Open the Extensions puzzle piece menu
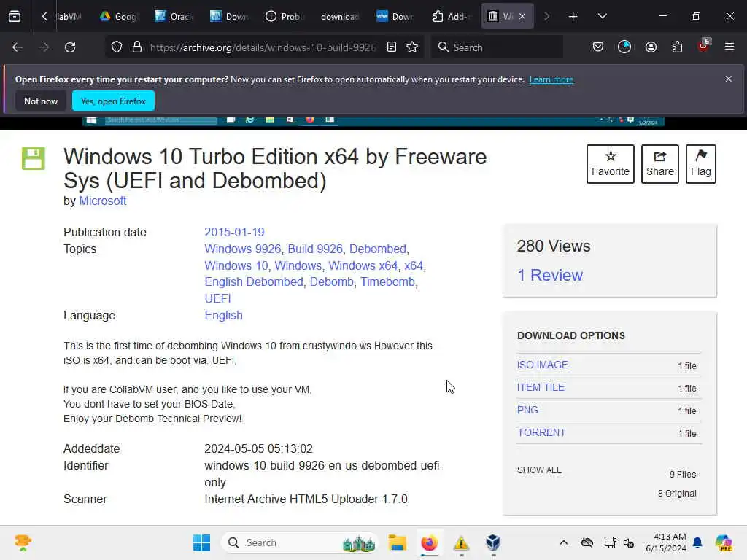The image size is (747, 560). [x=677, y=47]
